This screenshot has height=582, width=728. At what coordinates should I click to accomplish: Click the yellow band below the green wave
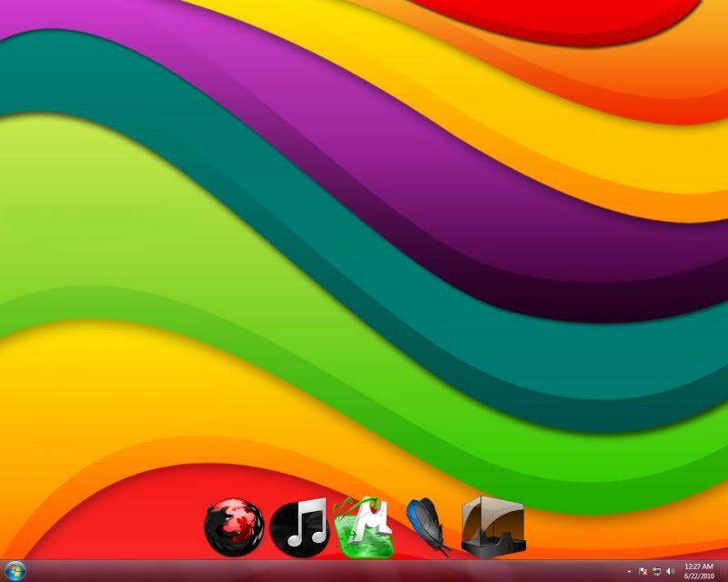pos(136,382)
